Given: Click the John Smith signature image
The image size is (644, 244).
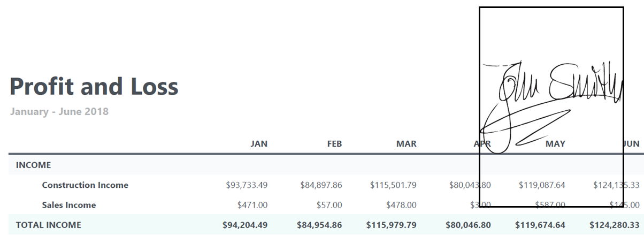Looking at the screenshot, I should 551,107.
